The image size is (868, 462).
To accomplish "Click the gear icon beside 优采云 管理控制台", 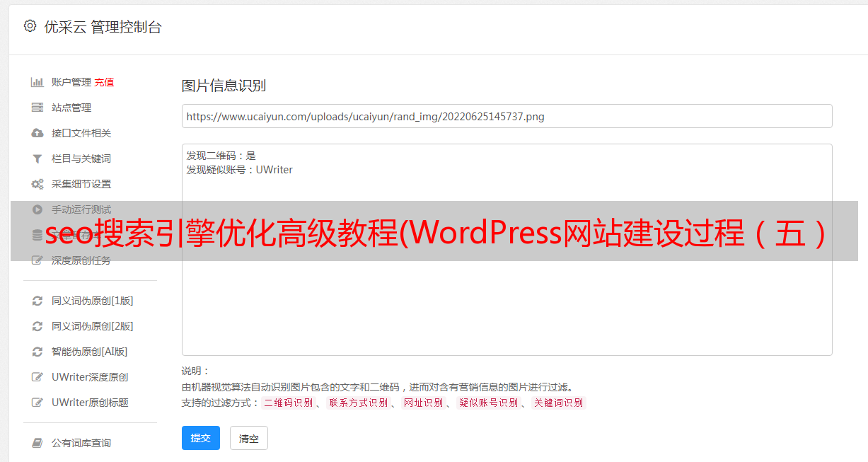I will [30, 26].
